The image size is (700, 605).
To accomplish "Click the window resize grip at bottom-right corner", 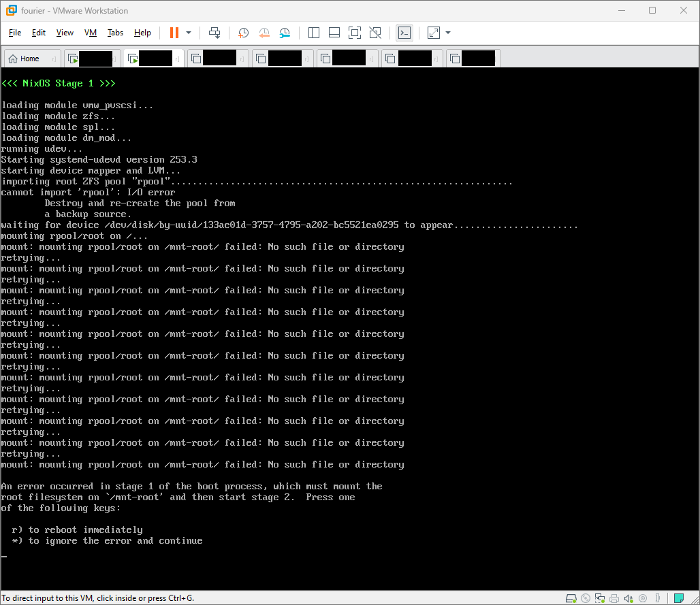I will point(695,600).
